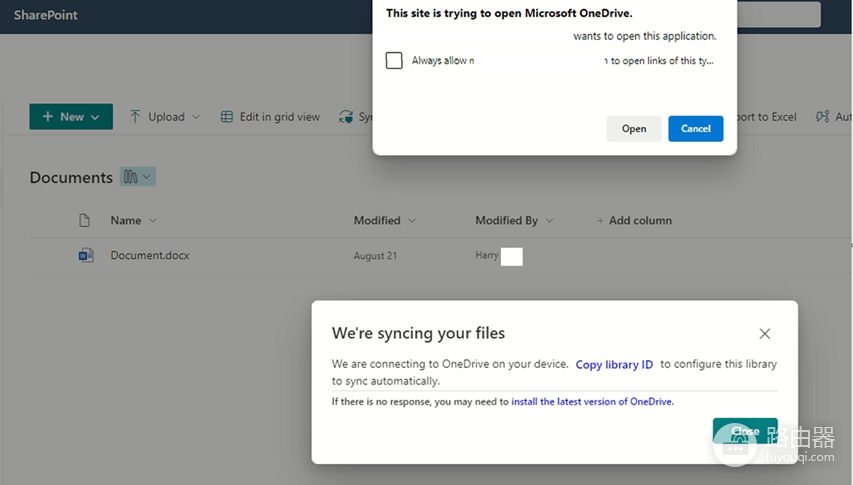Click the Automate flow icon
The image size is (853, 485).
(x=823, y=116)
